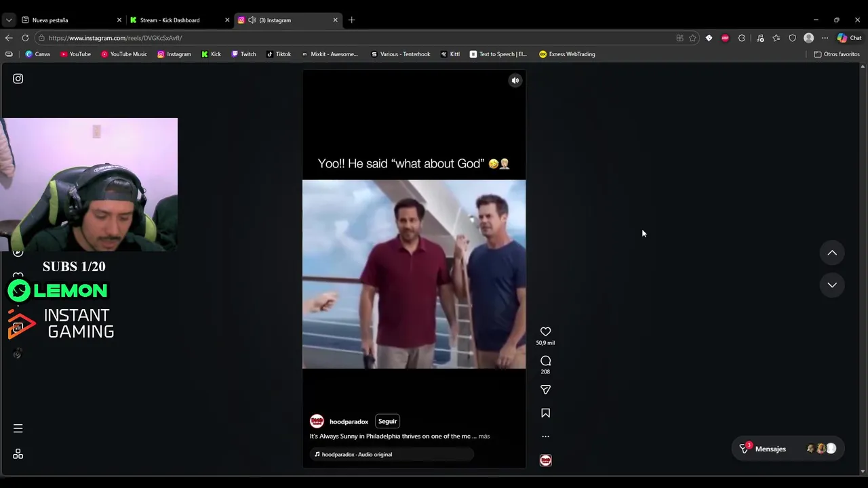This screenshot has height=488, width=868.
Task: Open the hoodparadox profile name
Action: (x=349, y=422)
